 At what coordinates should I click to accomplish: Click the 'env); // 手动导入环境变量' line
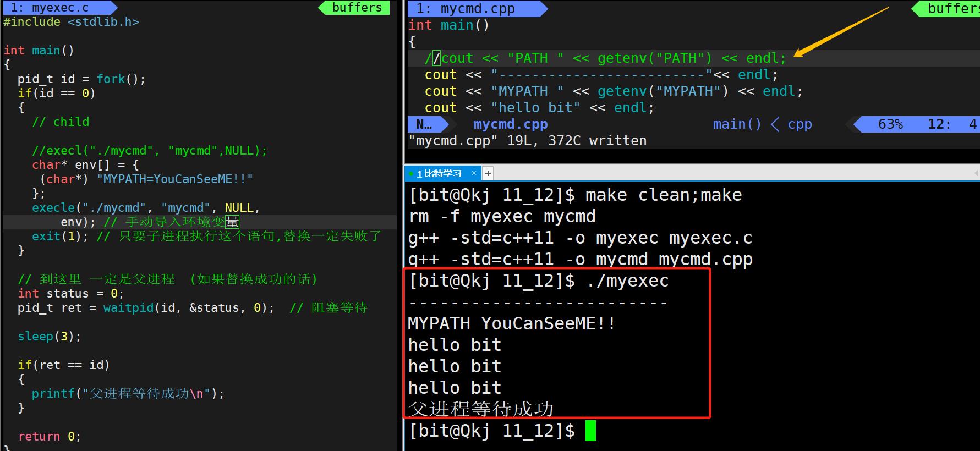tap(150, 222)
